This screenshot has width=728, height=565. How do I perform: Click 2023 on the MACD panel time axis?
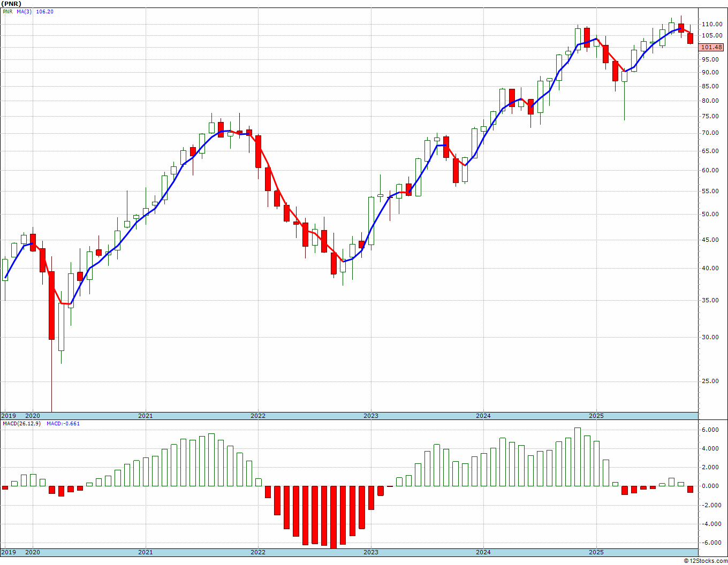[371, 552]
